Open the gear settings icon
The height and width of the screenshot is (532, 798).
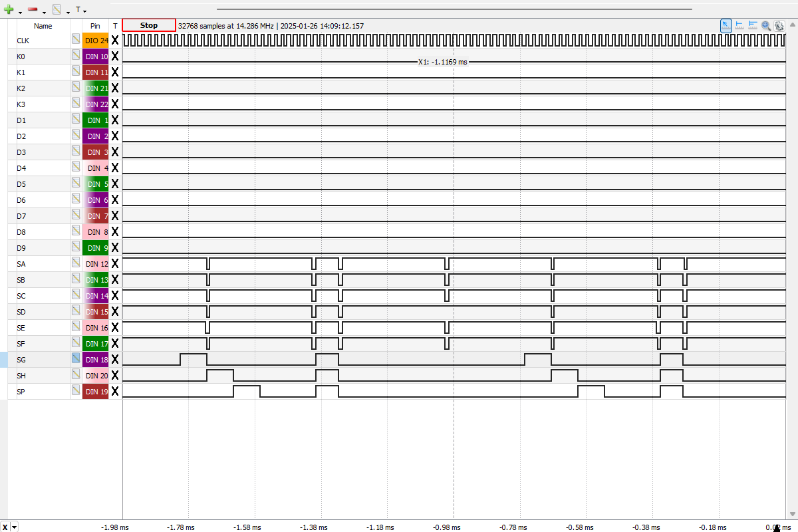click(779, 25)
